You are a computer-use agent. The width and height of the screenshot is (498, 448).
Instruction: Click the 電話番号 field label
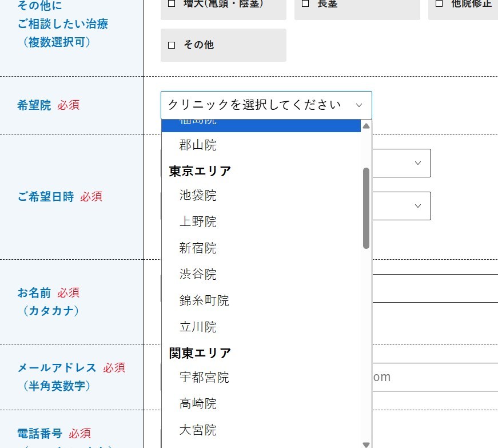point(39,433)
